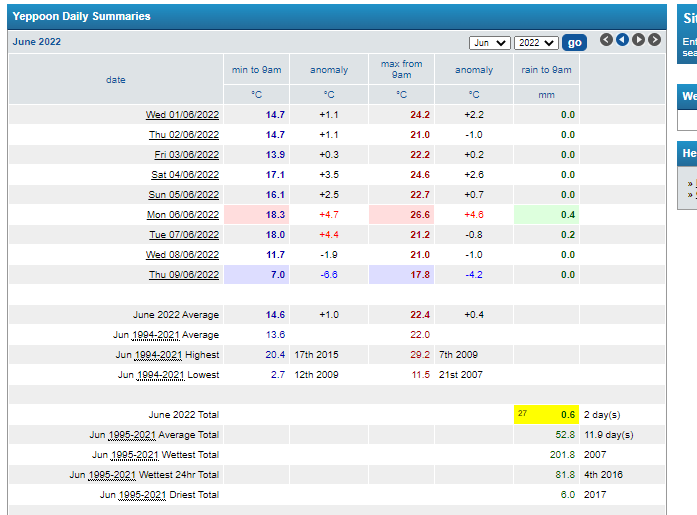Click the yellow highlighted June 2022 rain total

[546, 414]
